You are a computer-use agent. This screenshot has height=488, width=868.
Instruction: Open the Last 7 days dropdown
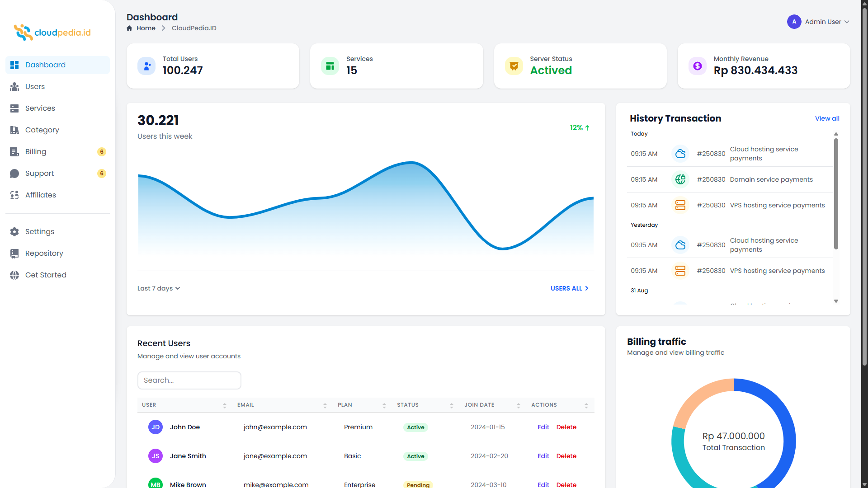pyautogui.click(x=159, y=288)
